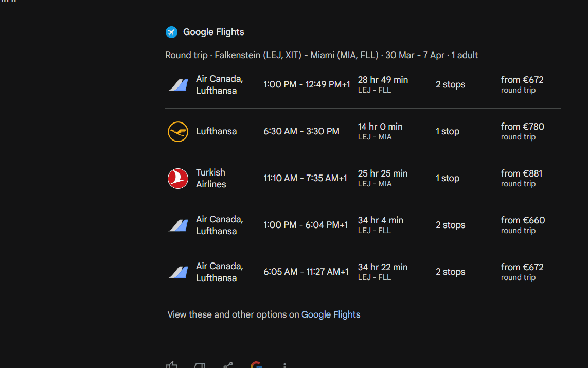Click the Turkish Airlines red logo

pyautogui.click(x=178, y=179)
